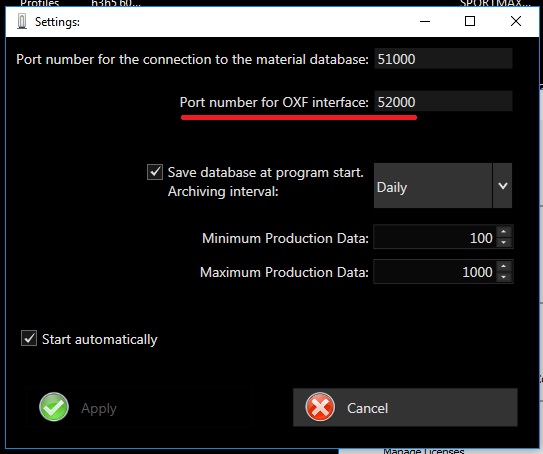This screenshot has width=543, height=454.
Task: Click 'Maximum Production Data:' label text
Action: coord(284,272)
